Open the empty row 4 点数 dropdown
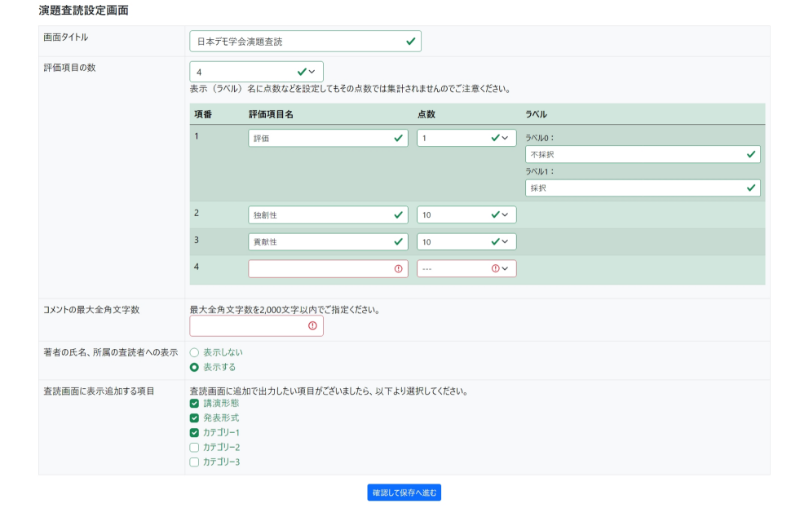The image size is (800, 510). pyautogui.click(x=466, y=268)
